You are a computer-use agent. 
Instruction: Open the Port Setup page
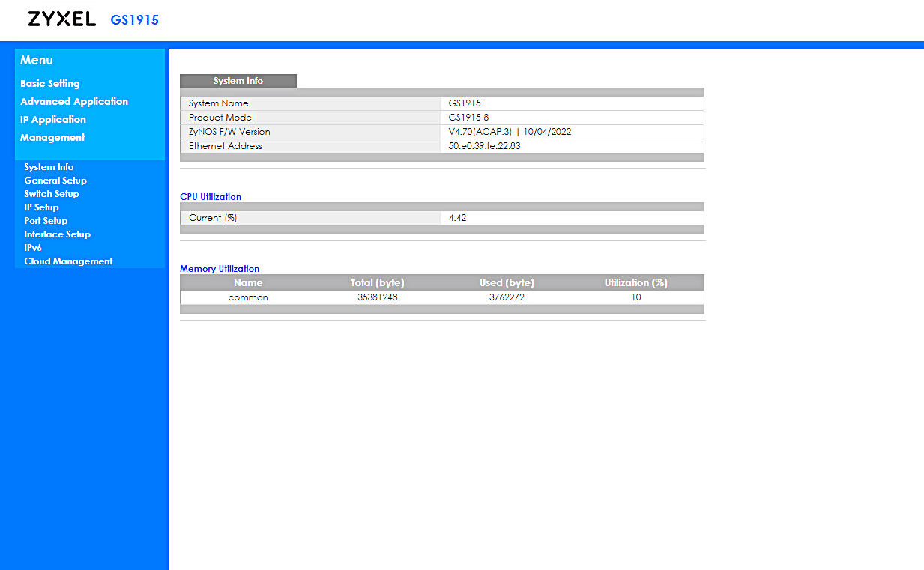pyautogui.click(x=46, y=221)
